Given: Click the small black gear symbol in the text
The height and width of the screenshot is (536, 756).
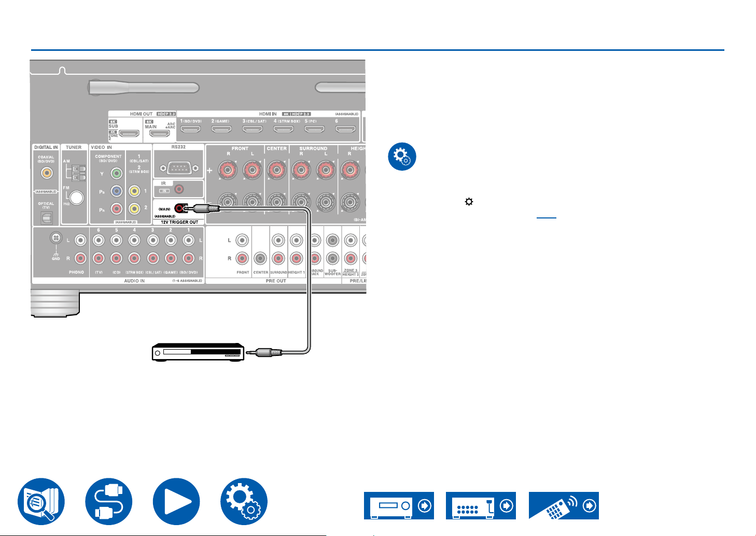Looking at the screenshot, I should point(469,202).
